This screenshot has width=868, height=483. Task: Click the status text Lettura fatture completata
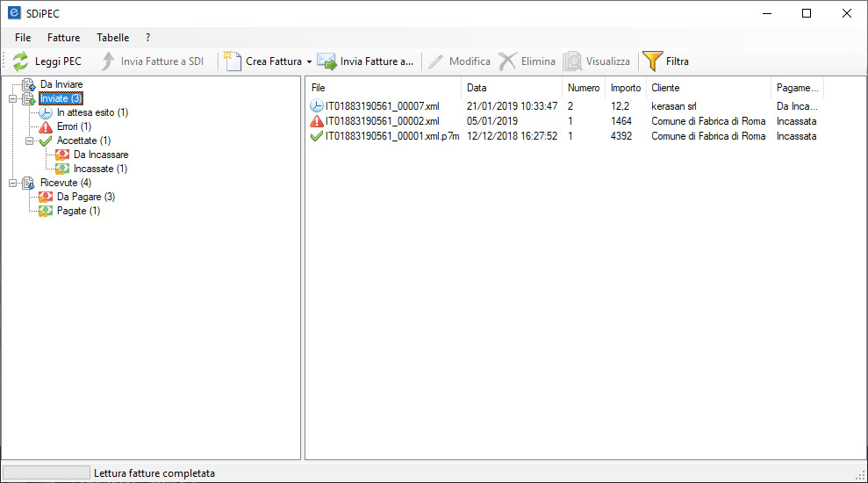click(x=154, y=473)
